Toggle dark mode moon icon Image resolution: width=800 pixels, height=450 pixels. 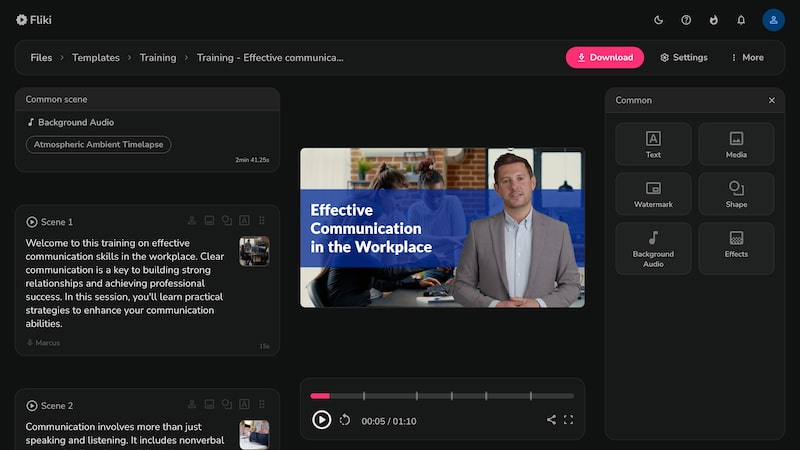[x=658, y=20]
